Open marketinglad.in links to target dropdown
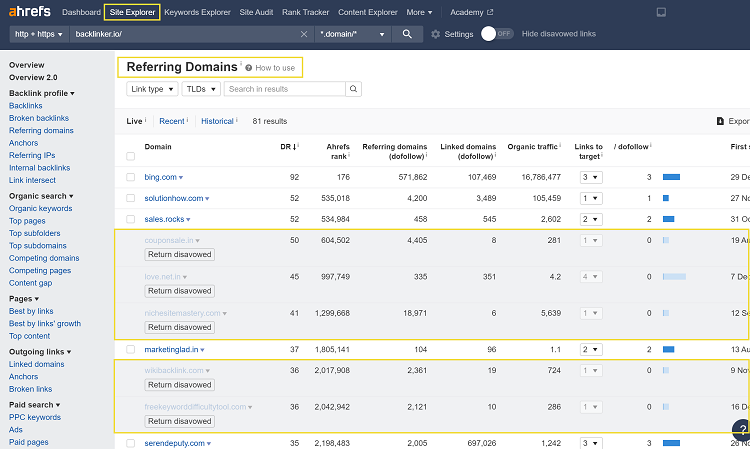The width and height of the screenshot is (750, 449). [x=591, y=350]
